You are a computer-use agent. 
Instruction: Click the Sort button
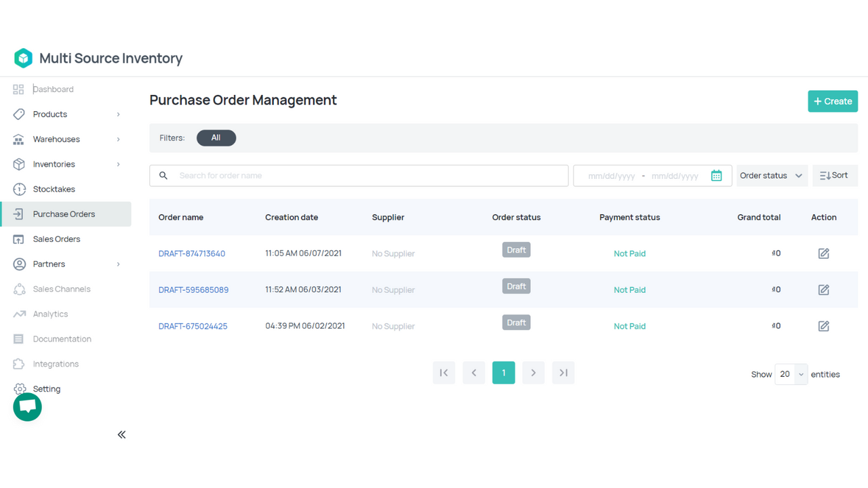click(834, 176)
